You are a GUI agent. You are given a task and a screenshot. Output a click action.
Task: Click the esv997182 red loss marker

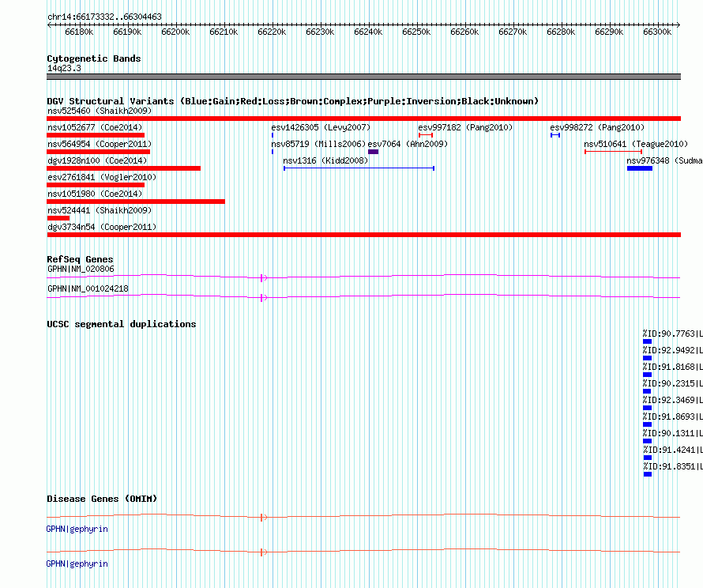click(426, 135)
